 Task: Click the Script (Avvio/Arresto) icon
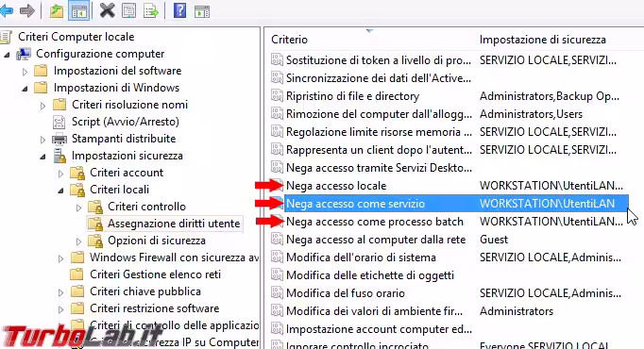coord(59,122)
